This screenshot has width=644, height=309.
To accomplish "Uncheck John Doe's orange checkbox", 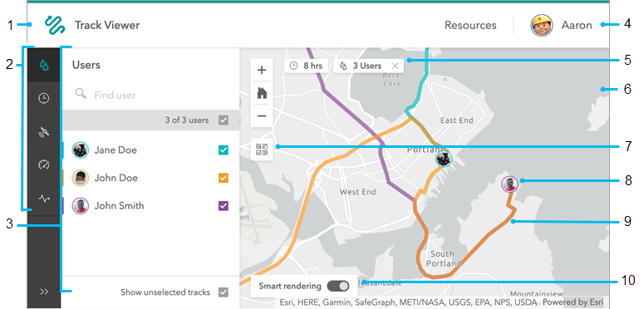I will (223, 178).
